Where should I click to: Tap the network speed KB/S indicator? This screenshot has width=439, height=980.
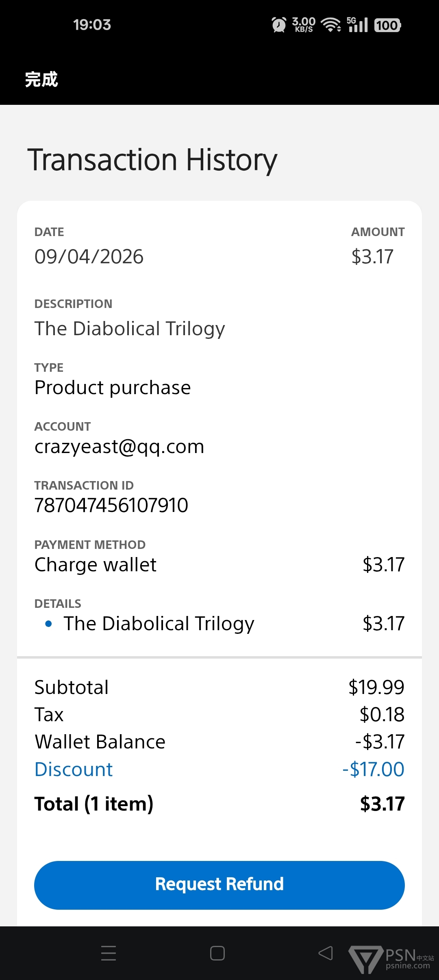304,25
